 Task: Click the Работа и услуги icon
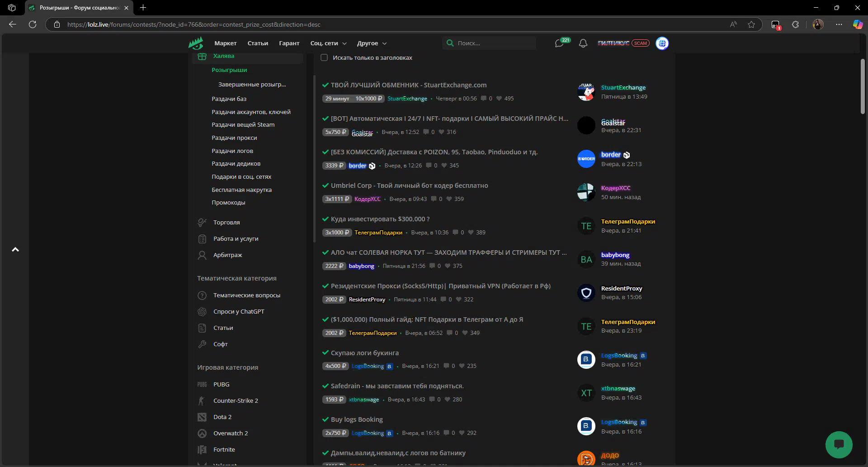point(202,238)
